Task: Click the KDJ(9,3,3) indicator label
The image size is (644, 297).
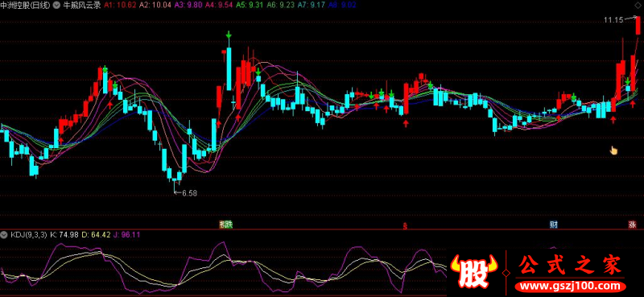Action: [28, 235]
